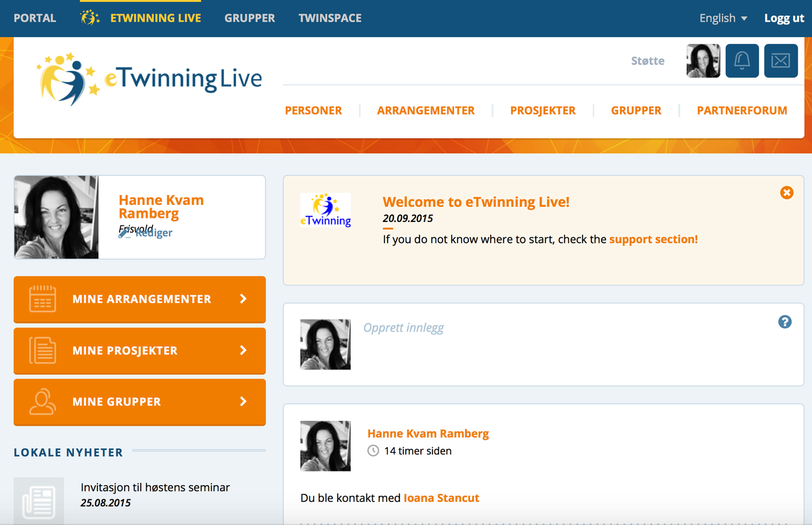Open the post help question mark icon

pos(785,322)
